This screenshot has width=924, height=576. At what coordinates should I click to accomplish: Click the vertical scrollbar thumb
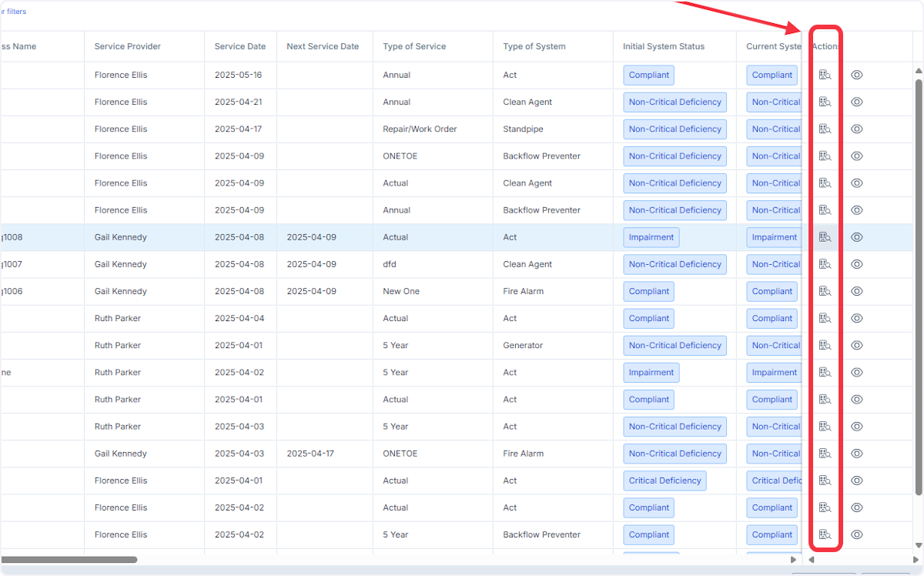[917, 286]
